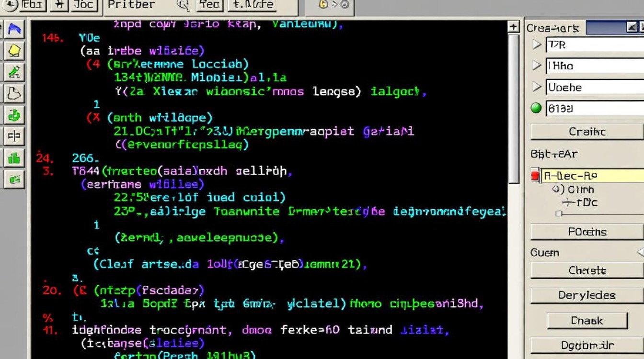Select the yellow pentagon tool icon
644x359 pixels.
tap(14, 50)
